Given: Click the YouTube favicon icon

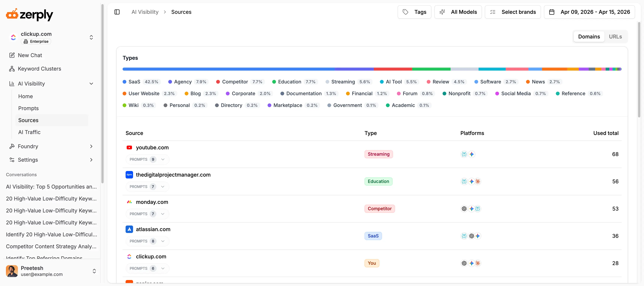Looking at the screenshot, I should pyautogui.click(x=129, y=147).
